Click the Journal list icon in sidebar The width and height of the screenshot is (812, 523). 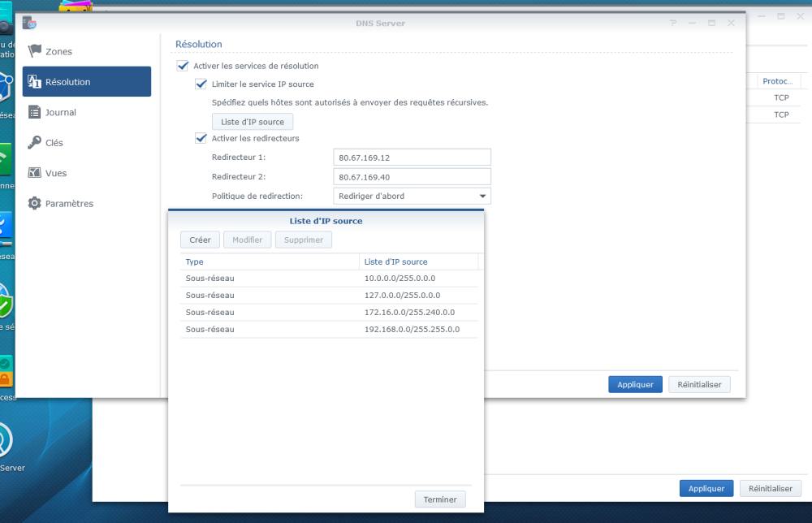pos(34,112)
